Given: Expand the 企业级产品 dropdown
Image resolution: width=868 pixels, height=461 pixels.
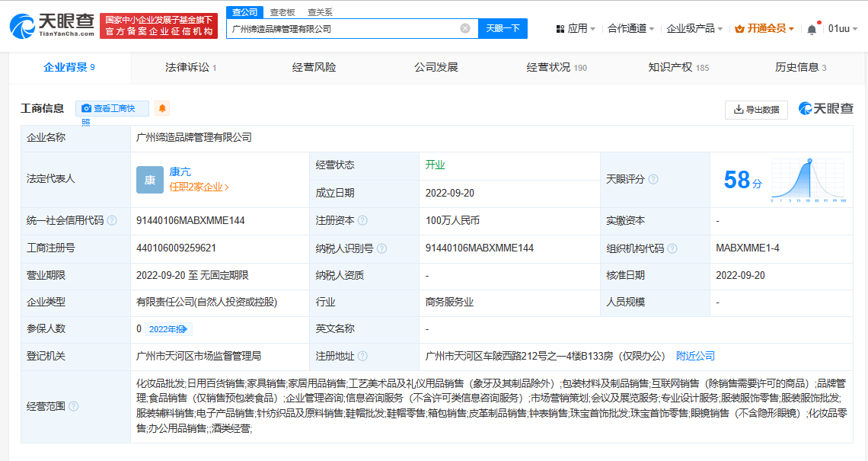Looking at the screenshot, I should 694,28.
